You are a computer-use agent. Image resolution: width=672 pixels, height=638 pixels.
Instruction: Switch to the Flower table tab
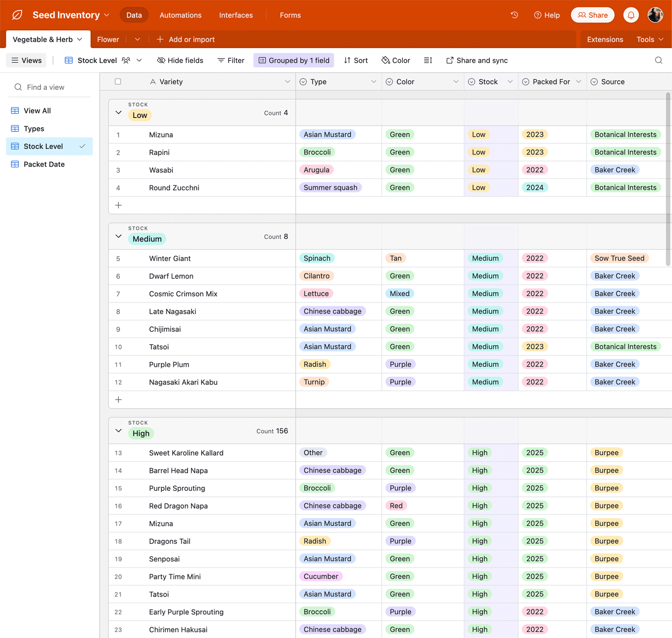(x=108, y=40)
